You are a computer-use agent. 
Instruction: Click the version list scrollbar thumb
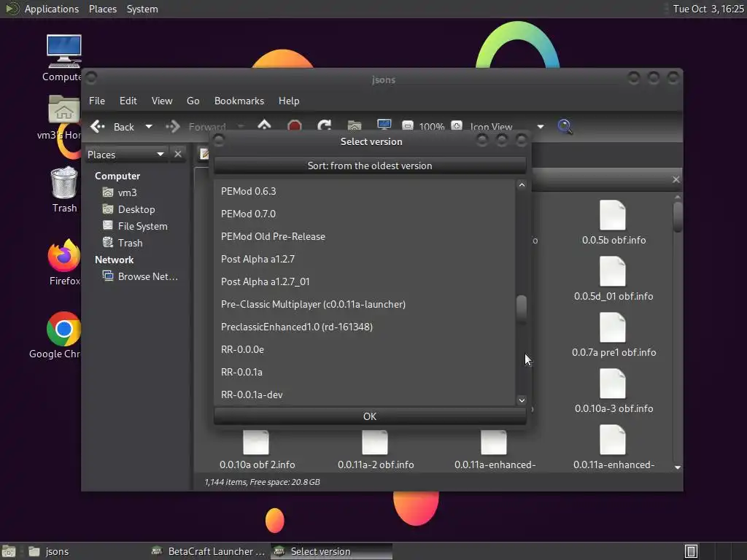(522, 309)
